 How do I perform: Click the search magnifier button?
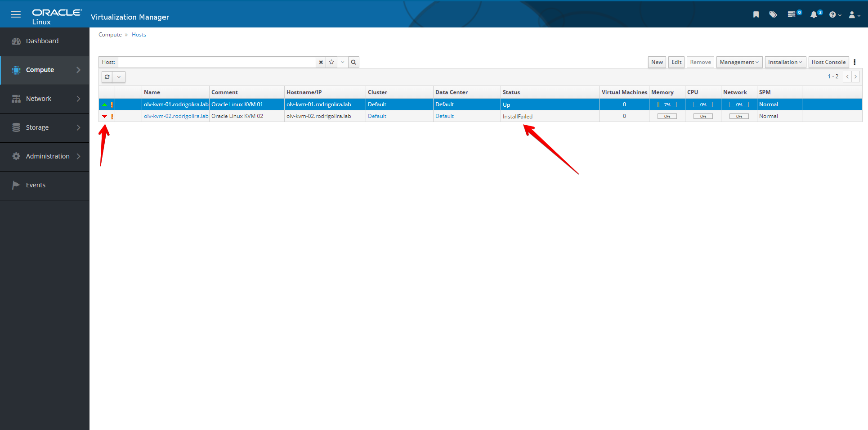coord(353,62)
